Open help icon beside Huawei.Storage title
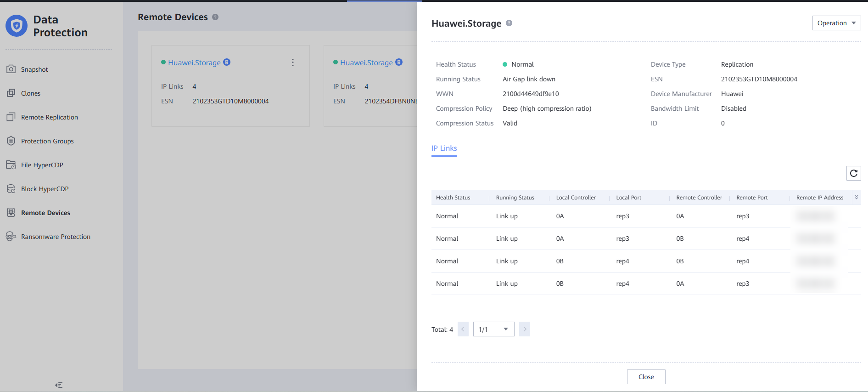The height and width of the screenshot is (392, 868). [509, 23]
